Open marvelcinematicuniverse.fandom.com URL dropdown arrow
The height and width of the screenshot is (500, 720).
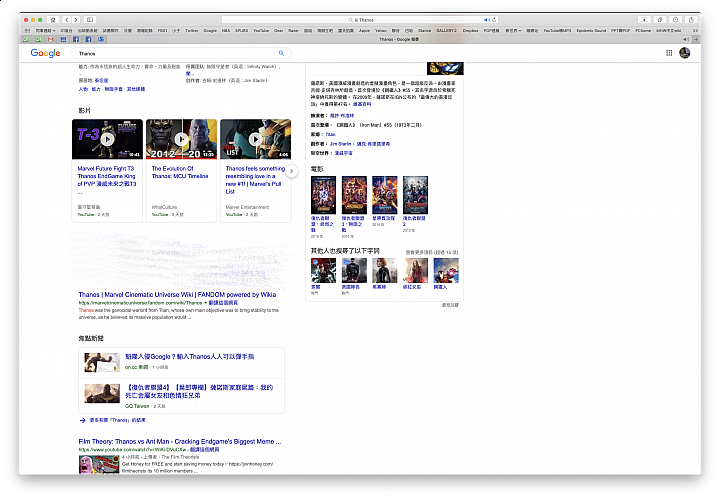pyautogui.click(x=206, y=303)
